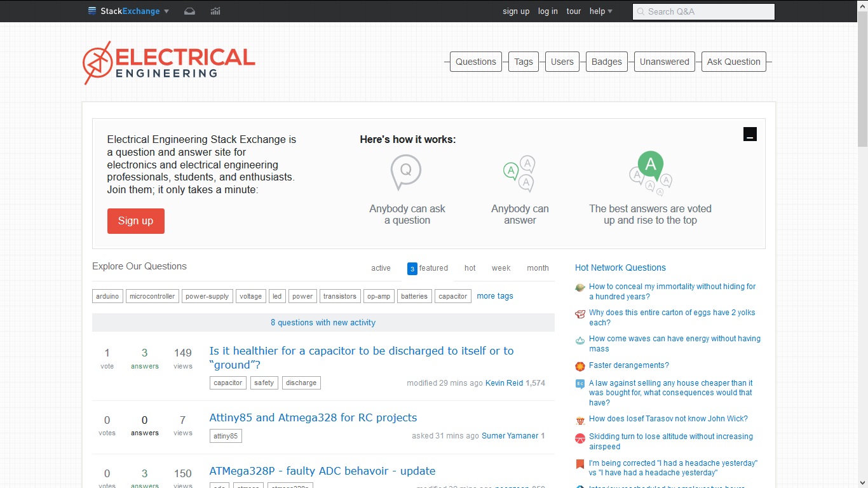868x488 pixels.
Task: Open the skidding turn altitude question
Action: 671,442
